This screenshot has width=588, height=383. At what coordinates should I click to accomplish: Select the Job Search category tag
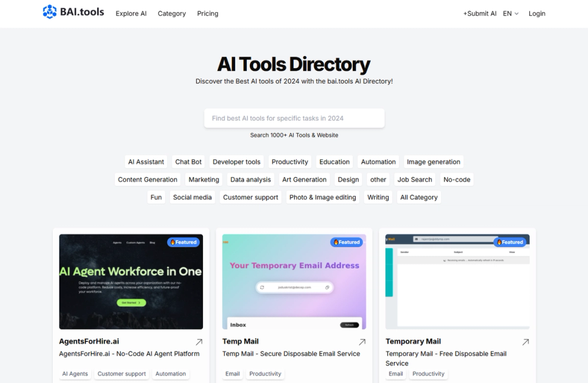pyautogui.click(x=415, y=179)
